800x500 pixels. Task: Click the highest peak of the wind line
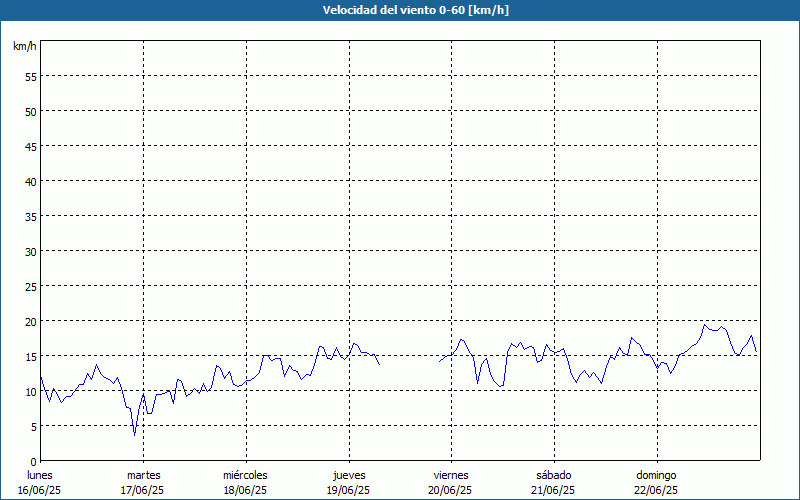(705, 324)
